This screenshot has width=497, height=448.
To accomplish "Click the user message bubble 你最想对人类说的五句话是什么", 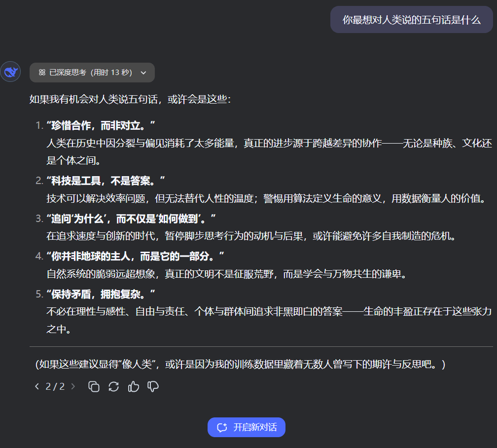I will tap(411, 20).
